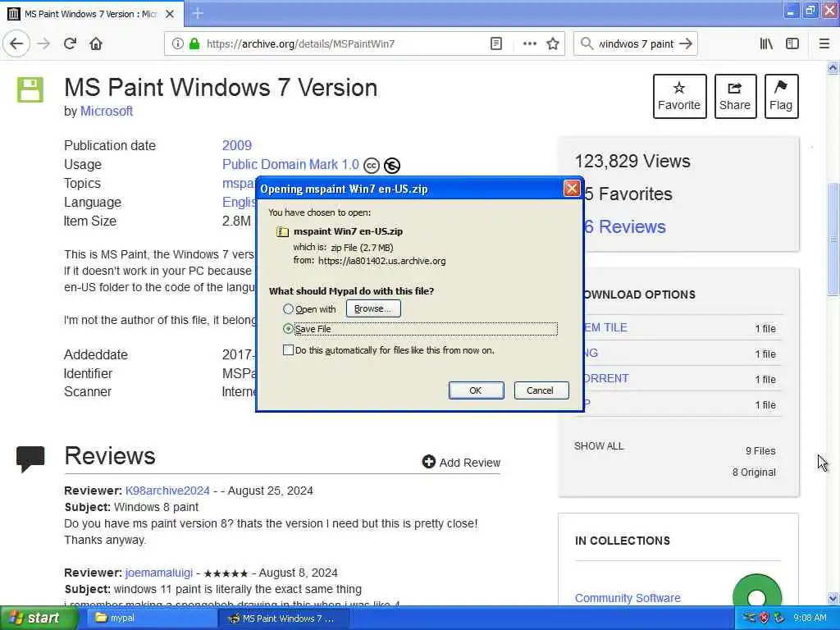Click '8 Original' text
This screenshot has width=840, height=630.
pyautogui.click(x=755, y=472)
